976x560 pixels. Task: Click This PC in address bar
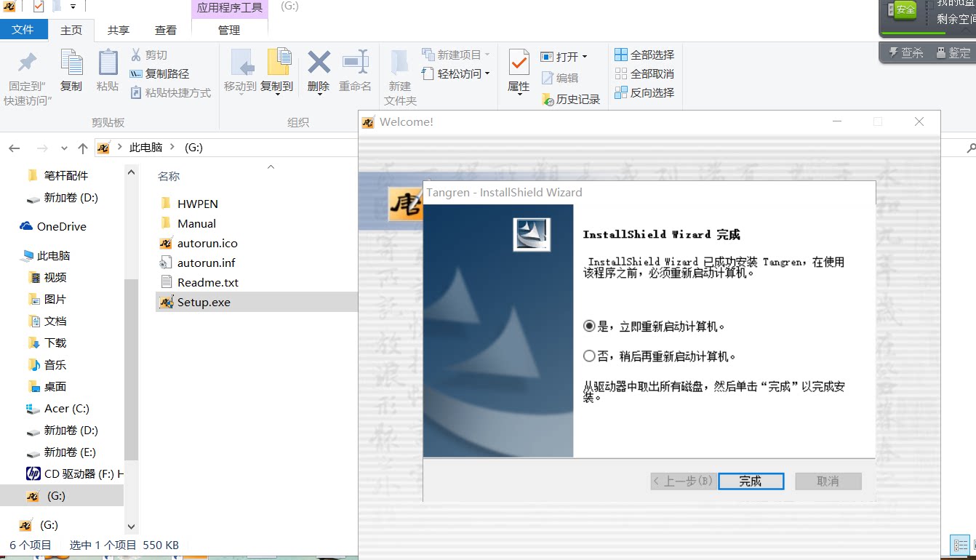(145, 148)
